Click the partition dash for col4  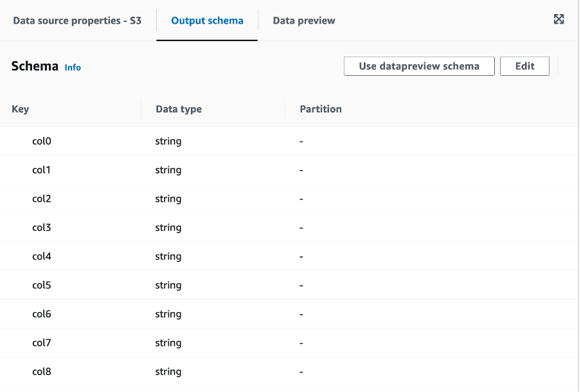pyautogui.click(x=301, y=256)
